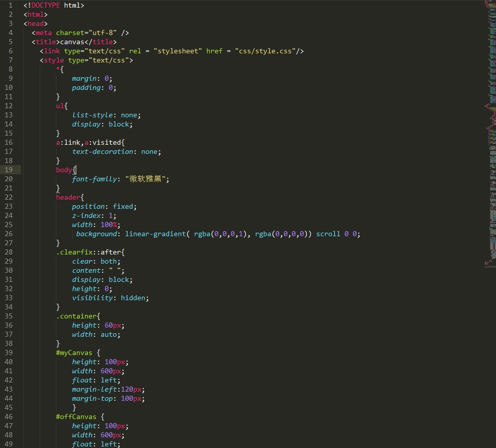This screenshot has height=448, width=496.
Task: Click the '#myCanvas' selector
Action: pyautogui.click(x=74, y=353)
